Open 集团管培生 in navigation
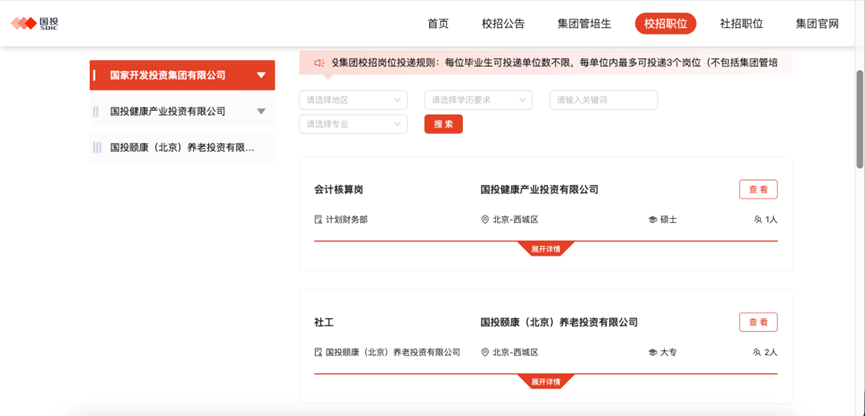 (x=584, y=24)
